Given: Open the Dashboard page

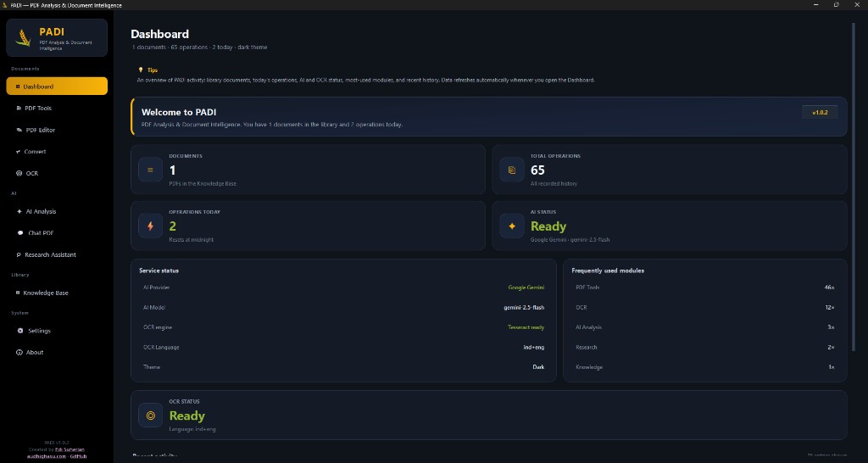Looking at the screenshot, I should 57,86.
